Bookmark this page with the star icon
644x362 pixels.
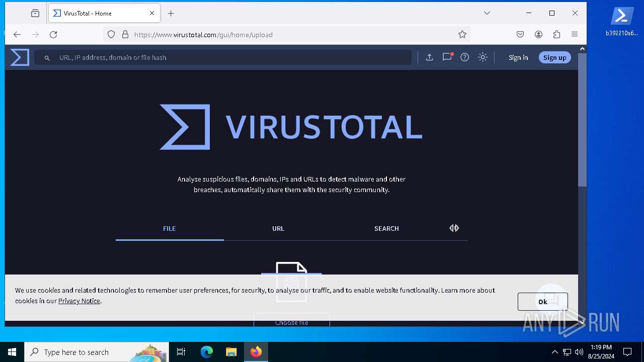coord(462,35)
